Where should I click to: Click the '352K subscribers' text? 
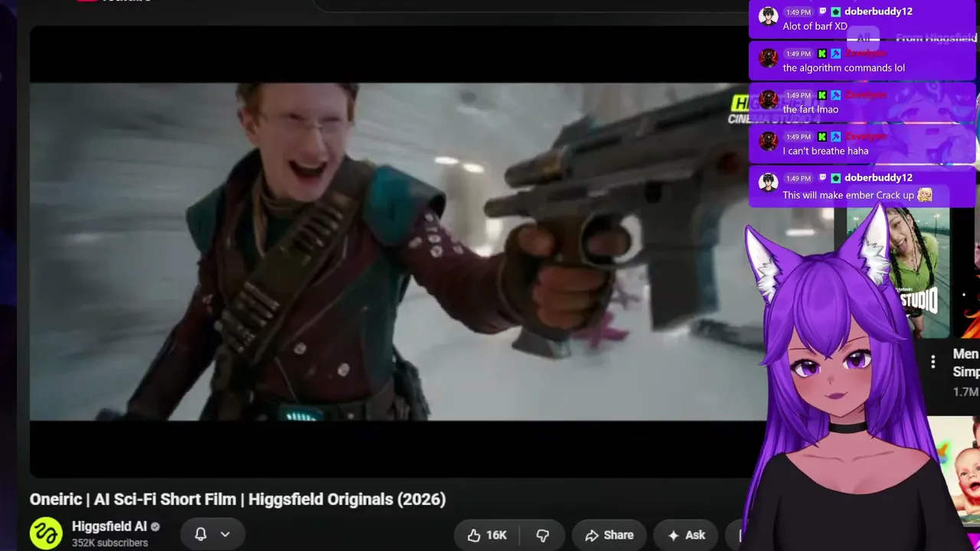(109, 543)
